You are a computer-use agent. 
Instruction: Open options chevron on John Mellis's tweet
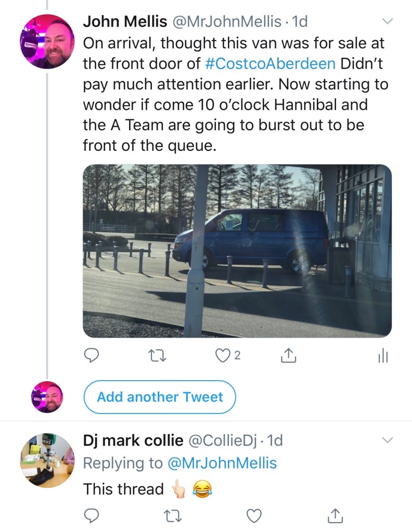tap(388, 21)
